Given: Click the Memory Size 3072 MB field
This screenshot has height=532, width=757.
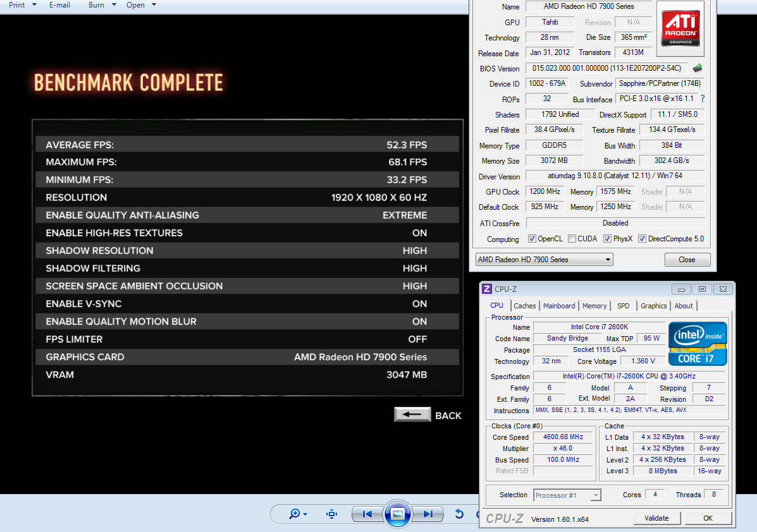Looking at the screenshot, I should [x=554, y=160].
